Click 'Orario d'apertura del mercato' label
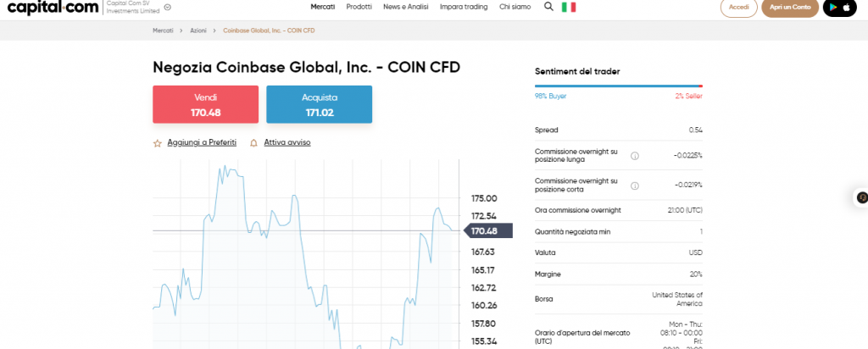This screenshot has height=349, width=868. pos(582,337)
